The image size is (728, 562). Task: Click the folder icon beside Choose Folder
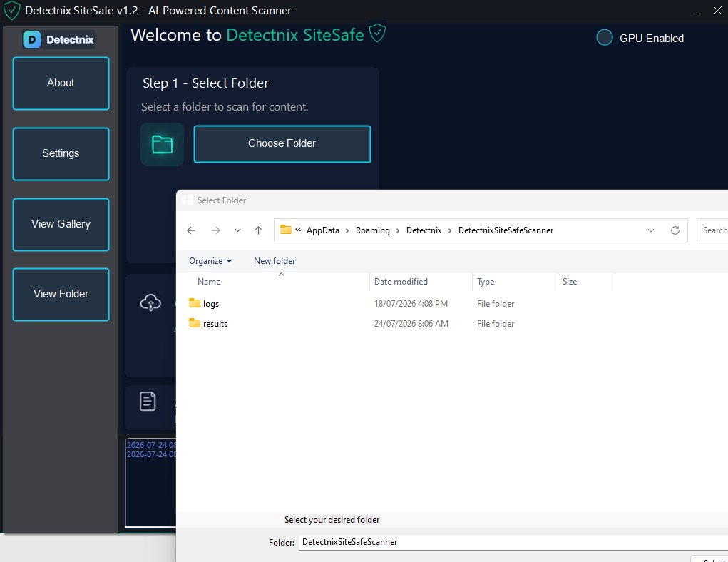tap(162, 145)
